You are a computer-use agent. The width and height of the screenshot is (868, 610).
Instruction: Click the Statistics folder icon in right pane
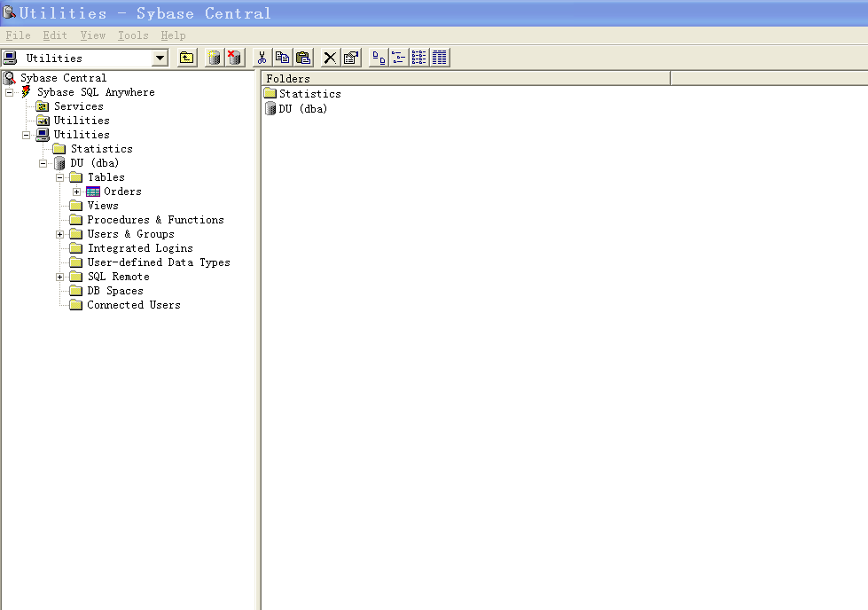(x=270, y=93)
